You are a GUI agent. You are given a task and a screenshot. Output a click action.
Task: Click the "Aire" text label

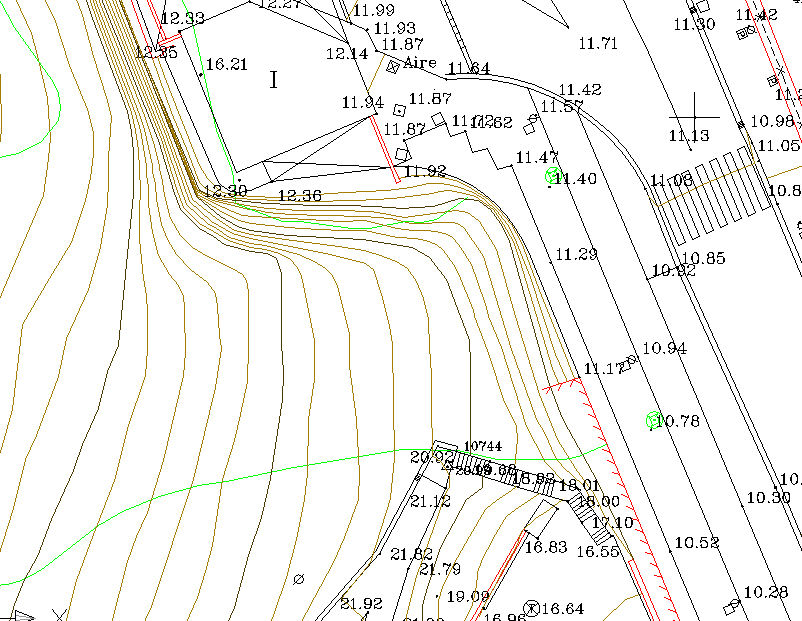point(420,63)
